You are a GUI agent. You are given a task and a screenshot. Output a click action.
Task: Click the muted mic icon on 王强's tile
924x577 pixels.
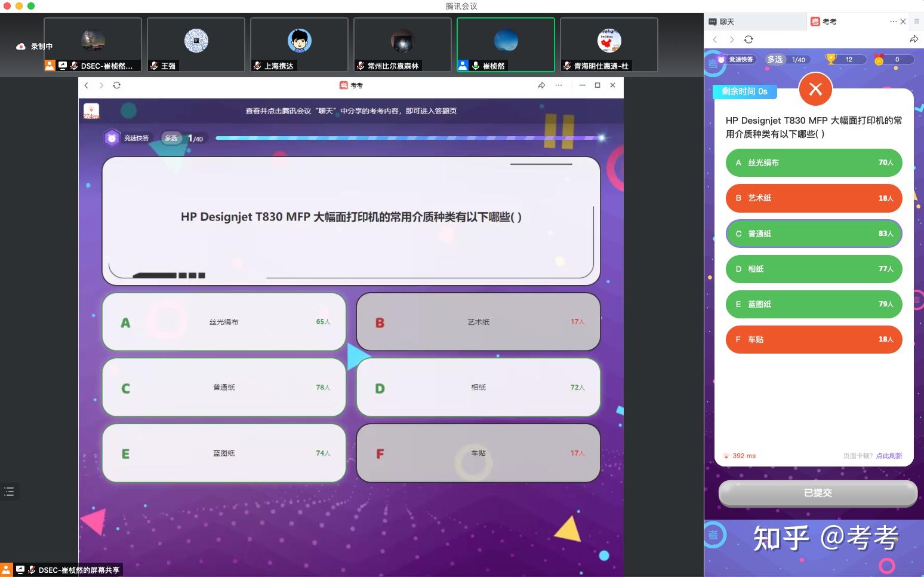(154, 66)
